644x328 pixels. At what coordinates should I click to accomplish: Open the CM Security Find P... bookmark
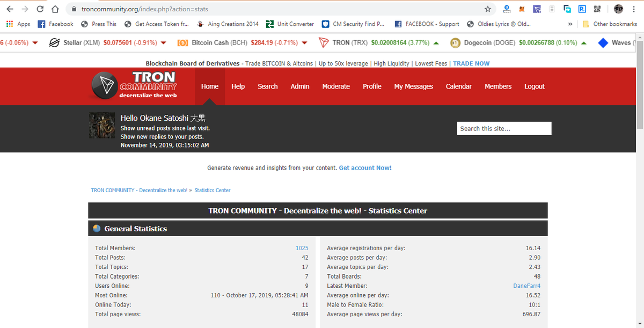point(353,24)
